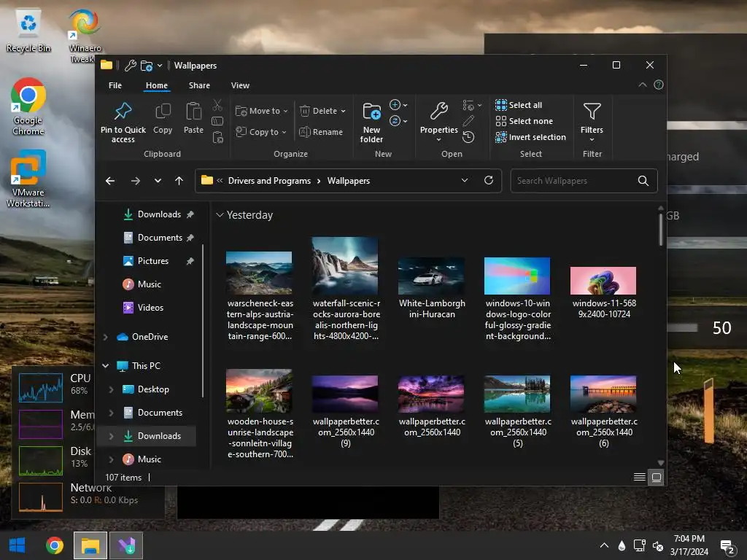Viewport: 747px width, 560px height.
Task: Click the Copy path icon
Action: [217, 121]
